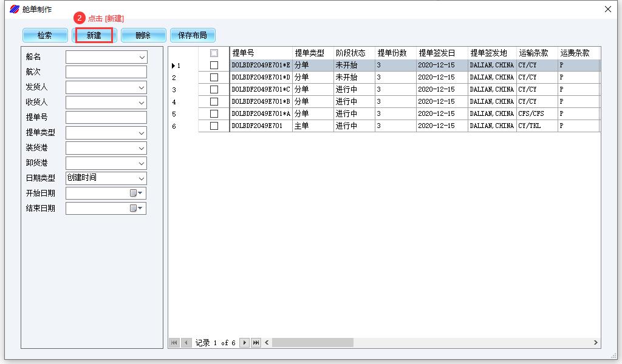Open the 提单类型 filter dropdown
This screenshot has height=364, width=622.
[x=142, y=133]
